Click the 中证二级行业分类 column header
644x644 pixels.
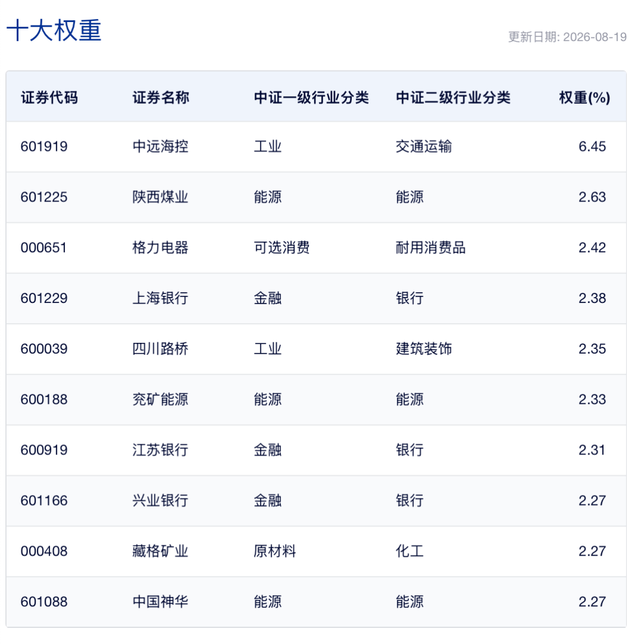point(453,98)
